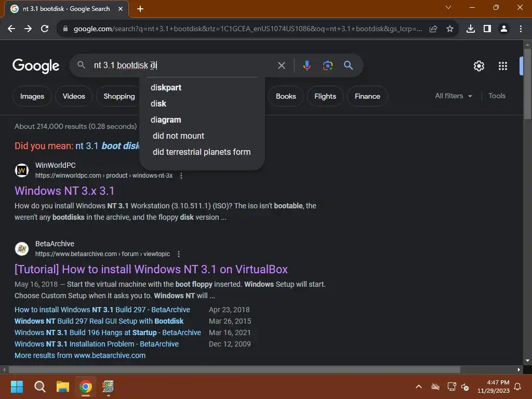Open the search Tools button
532x399 pixels.
click(497, 96)
